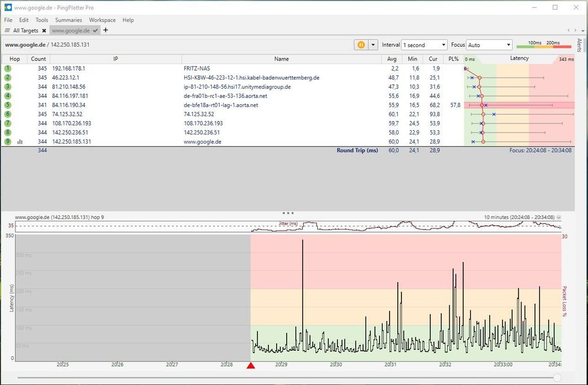588x385 pixels.
Task: Select hop 7 green circle icon
Action: (x=8, y=123)
